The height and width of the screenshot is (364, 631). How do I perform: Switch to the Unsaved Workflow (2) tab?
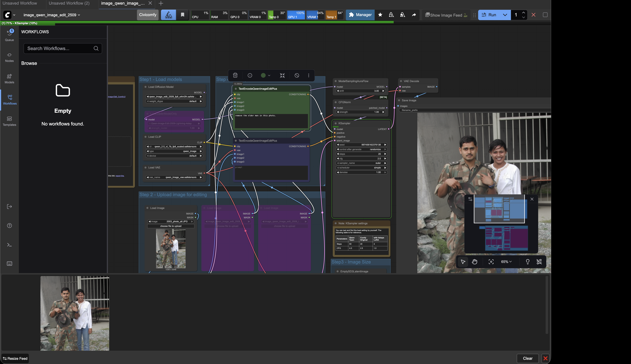[69, 3]
